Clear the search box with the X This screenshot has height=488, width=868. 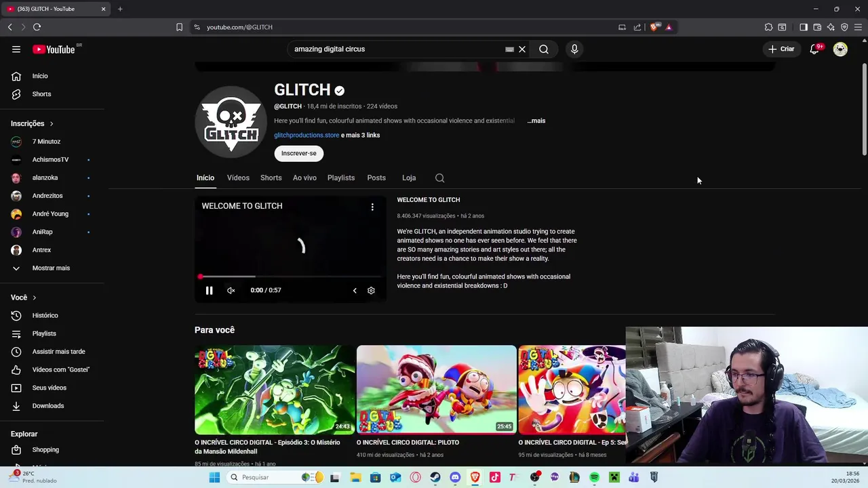522,49
